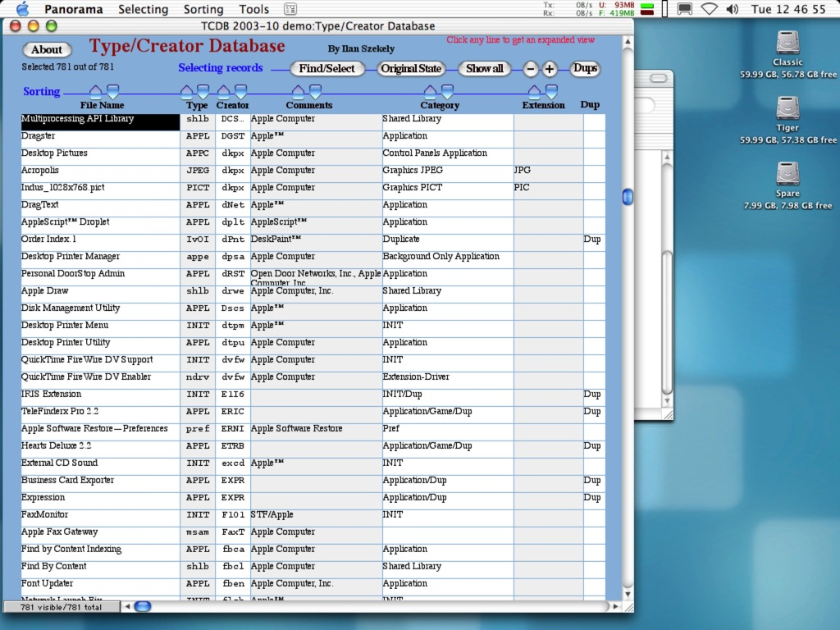Click the Disk Management Utility record
Image resolution: width=840 pixels, height=630 pixels.
313,310
